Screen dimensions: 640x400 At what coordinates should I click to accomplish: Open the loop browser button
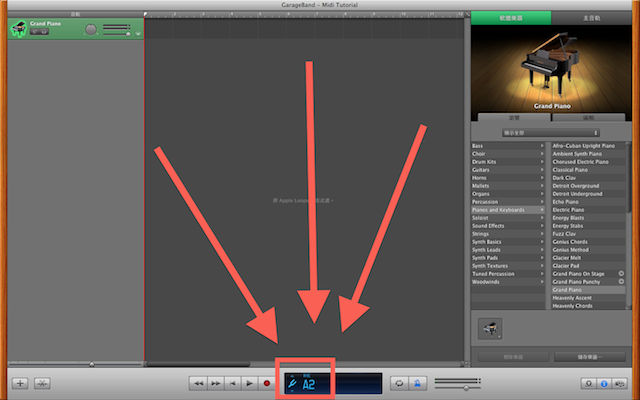coord(589,384)
